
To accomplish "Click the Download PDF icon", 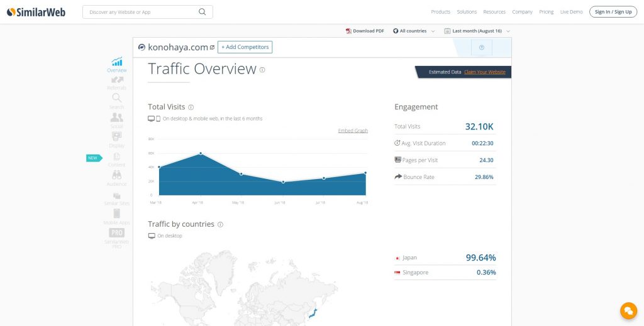I will point(348,31).
